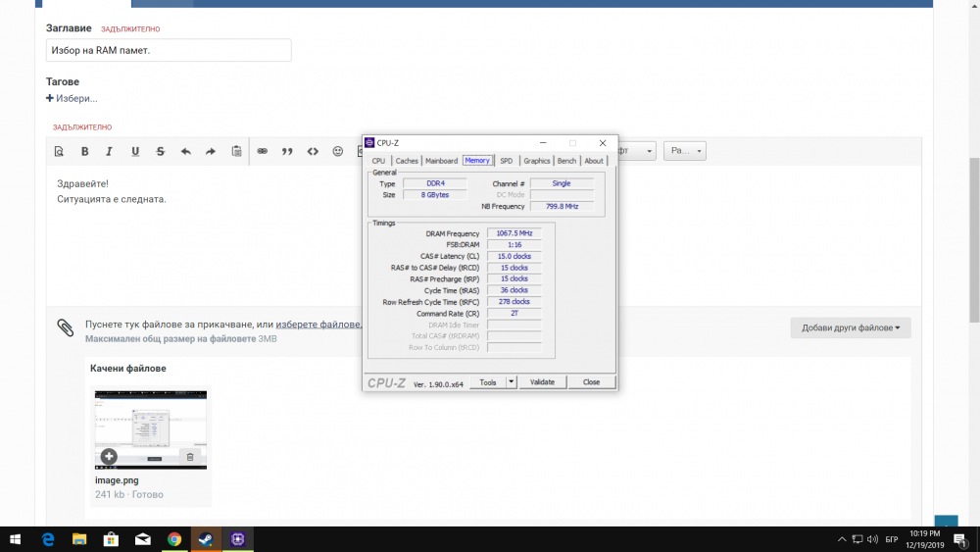Click NB Frequency value 799.8 MHz
The image size is (980, 552).
point(562,206)
